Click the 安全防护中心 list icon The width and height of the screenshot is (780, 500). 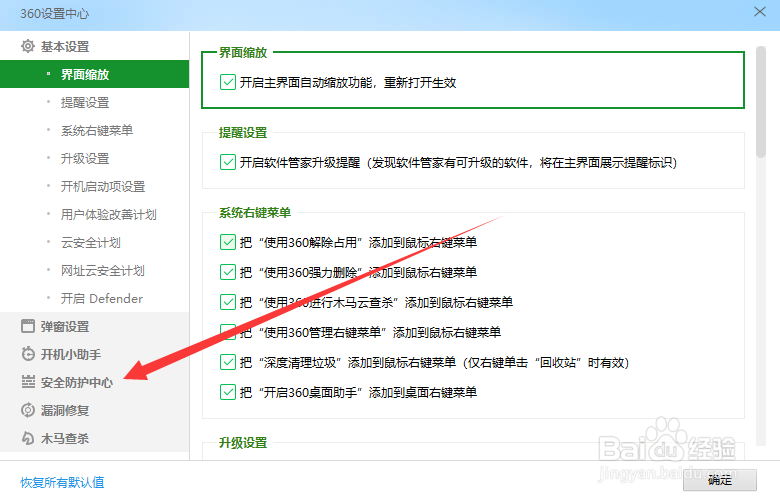pyautogui.click(x=28, y=382)
